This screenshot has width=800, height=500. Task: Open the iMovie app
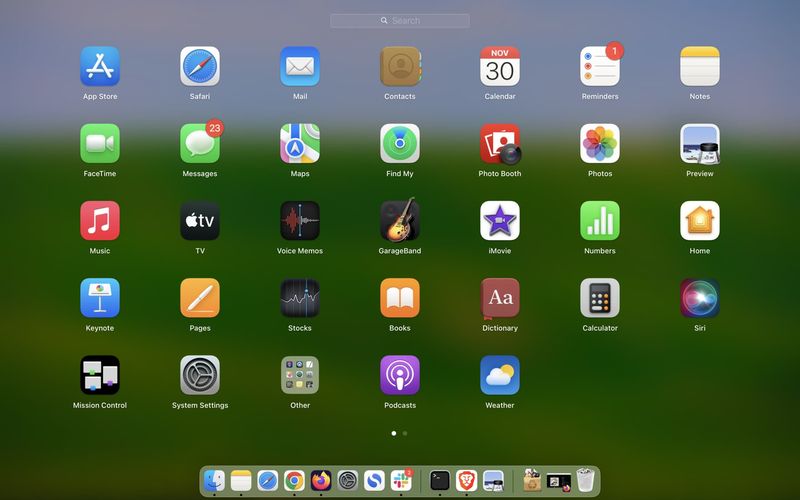[500, 220]
